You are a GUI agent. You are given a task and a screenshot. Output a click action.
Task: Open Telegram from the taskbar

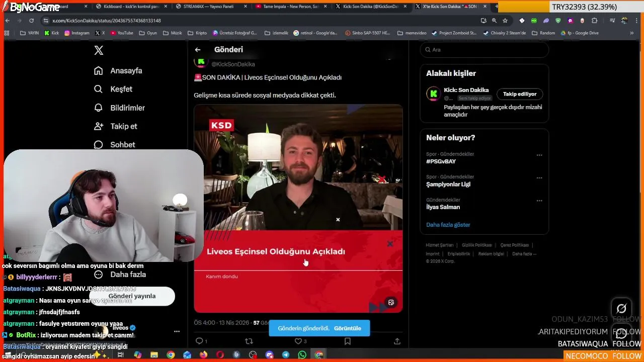pos(286,355)
